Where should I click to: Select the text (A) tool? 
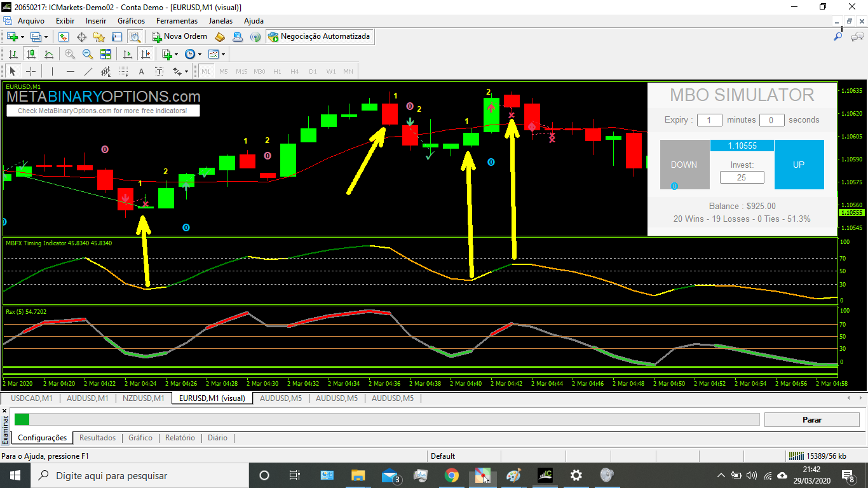141,71
